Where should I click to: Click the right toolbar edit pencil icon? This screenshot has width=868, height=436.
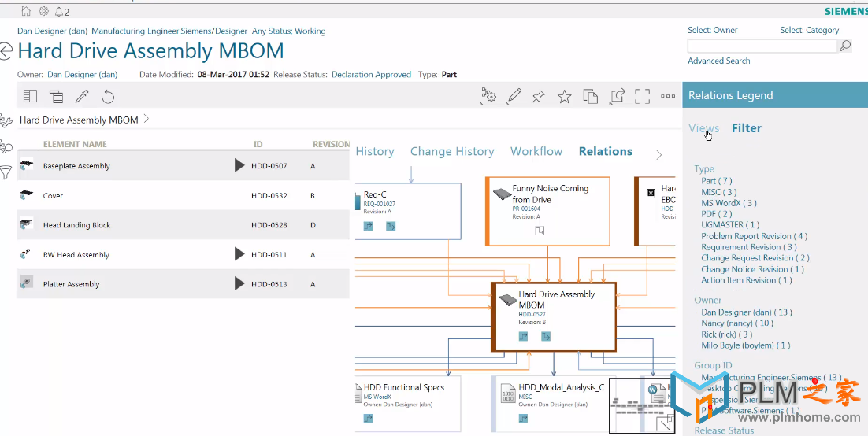point(514,96)
